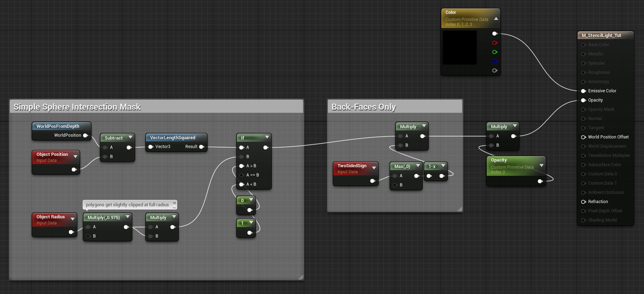The image size is (644, 294).
Task: Click the Object Position output pin
Action: (x=74, y=170)
